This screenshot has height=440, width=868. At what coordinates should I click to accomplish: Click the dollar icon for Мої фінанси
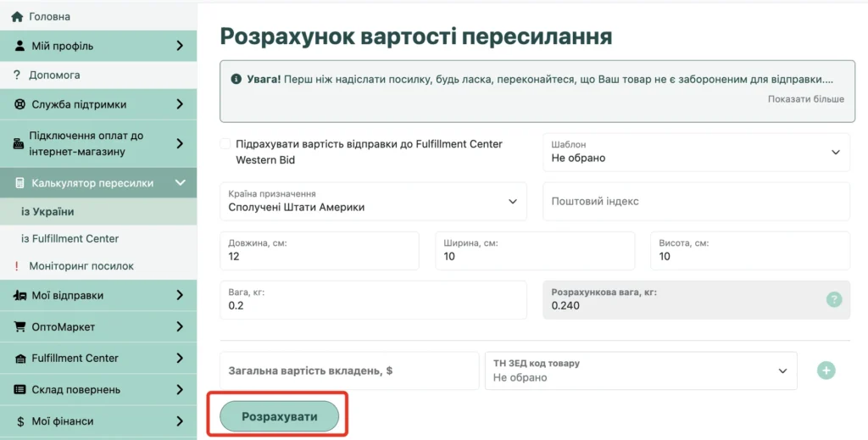pos(20,421)
